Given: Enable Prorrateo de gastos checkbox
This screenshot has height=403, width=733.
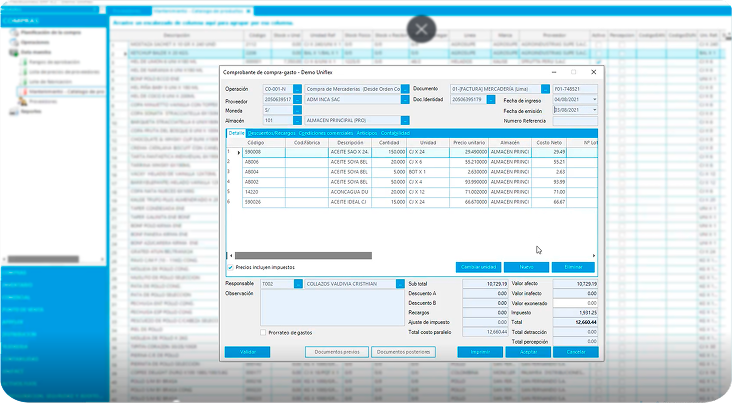Looking at the screenshot, I should (x=263, y=332).
